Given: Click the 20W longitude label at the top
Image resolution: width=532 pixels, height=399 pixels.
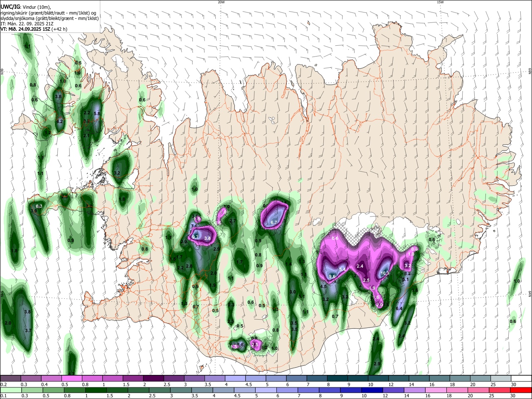Looking at the screenshot, I should click(x=221, y=2).
